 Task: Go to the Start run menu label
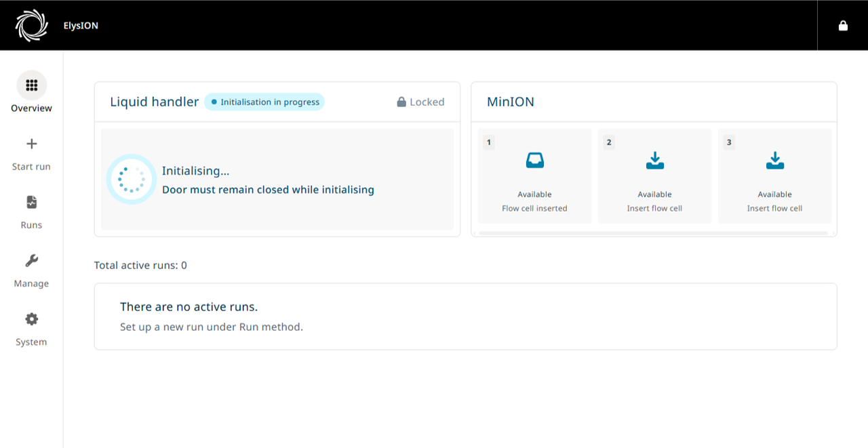coord(31,167)
